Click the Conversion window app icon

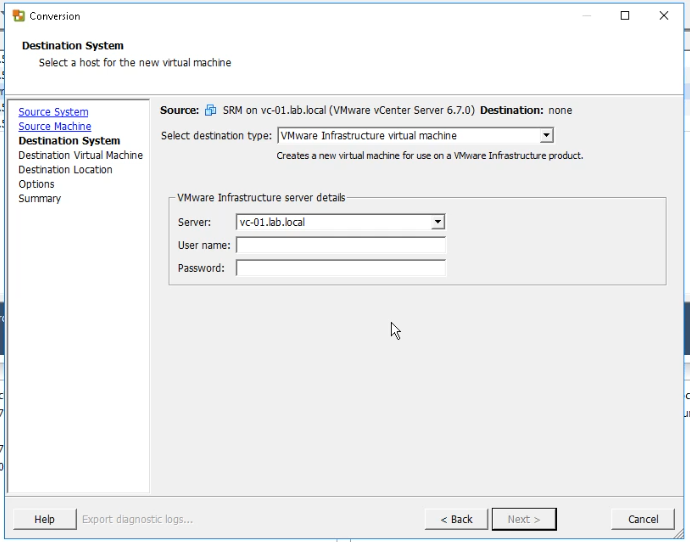coord(18,16)
